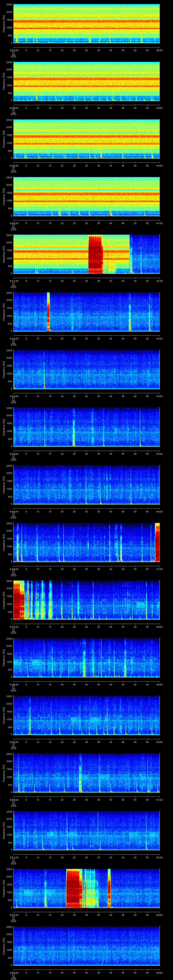
Task: Click the 30 second tick under the 6:46 panel
Action: click(86, 569)
